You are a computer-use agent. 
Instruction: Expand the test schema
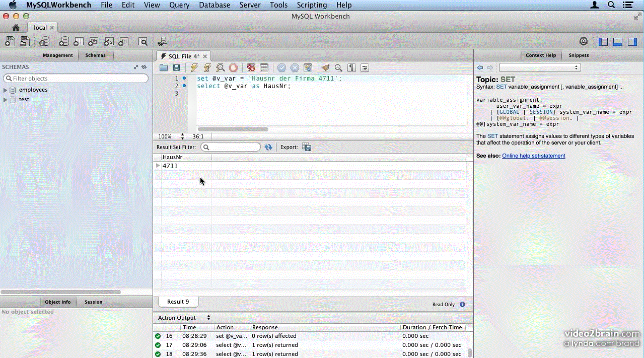click(x=6, y=100)
